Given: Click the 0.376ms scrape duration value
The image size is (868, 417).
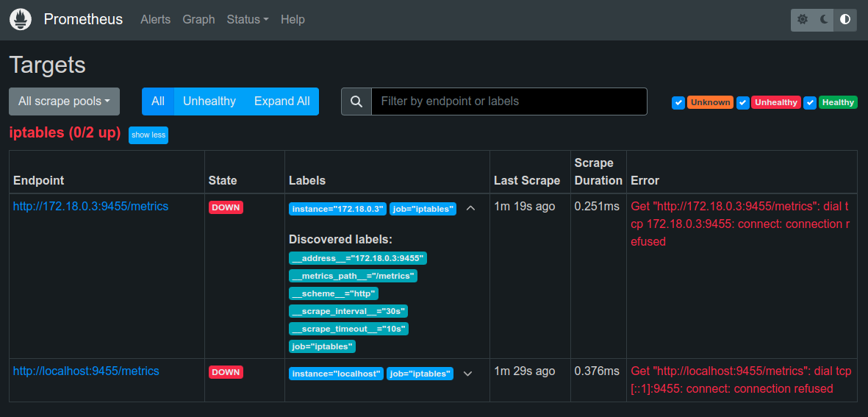Looking at the screenshot, I should click(597, 371).
